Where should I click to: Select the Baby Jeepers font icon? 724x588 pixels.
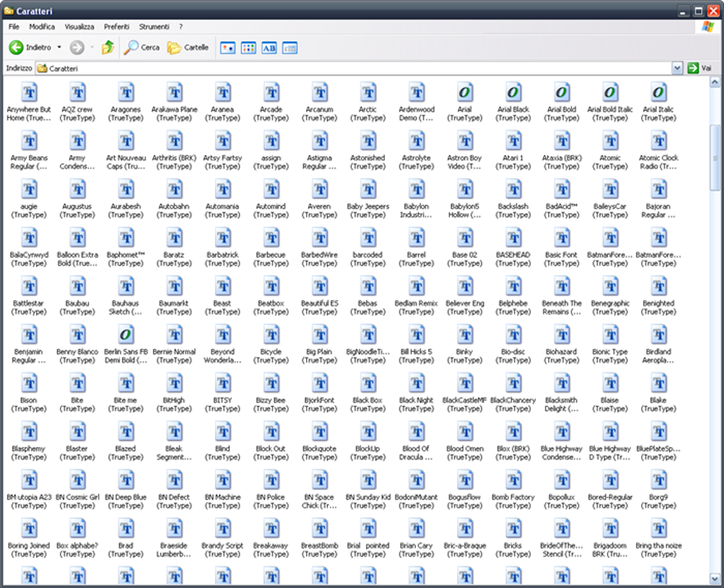[368, 189]
